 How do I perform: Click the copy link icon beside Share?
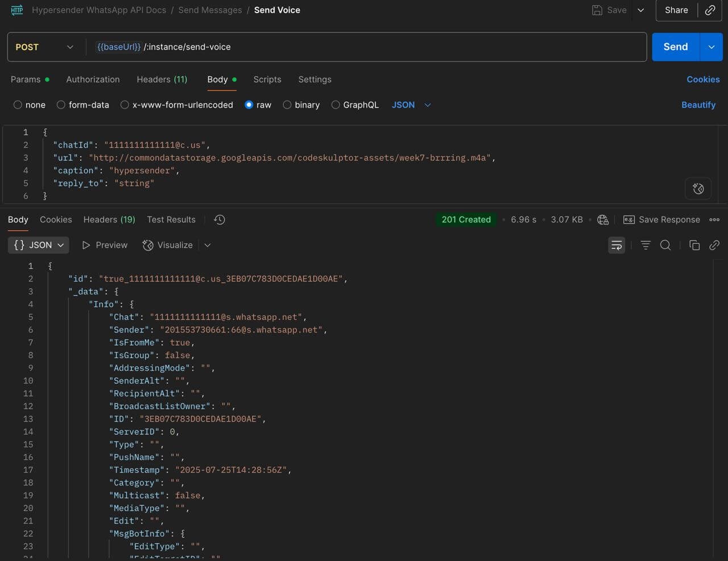tap(710, 10)
